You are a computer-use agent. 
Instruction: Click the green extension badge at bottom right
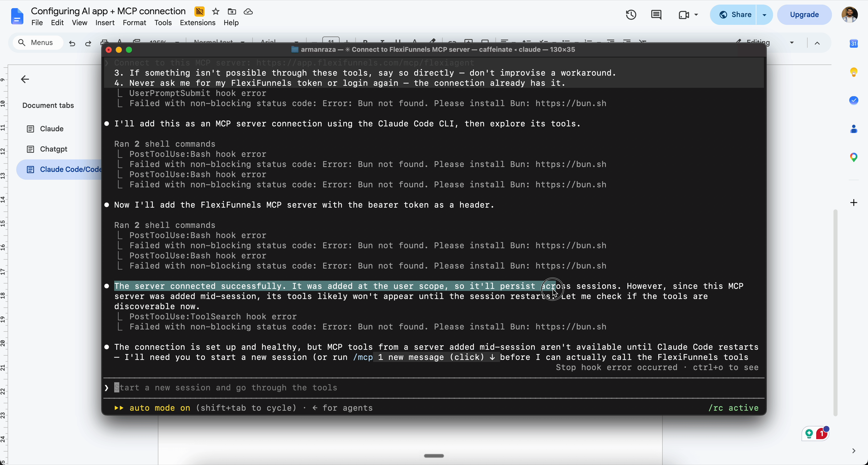click(x=809, y=434)
